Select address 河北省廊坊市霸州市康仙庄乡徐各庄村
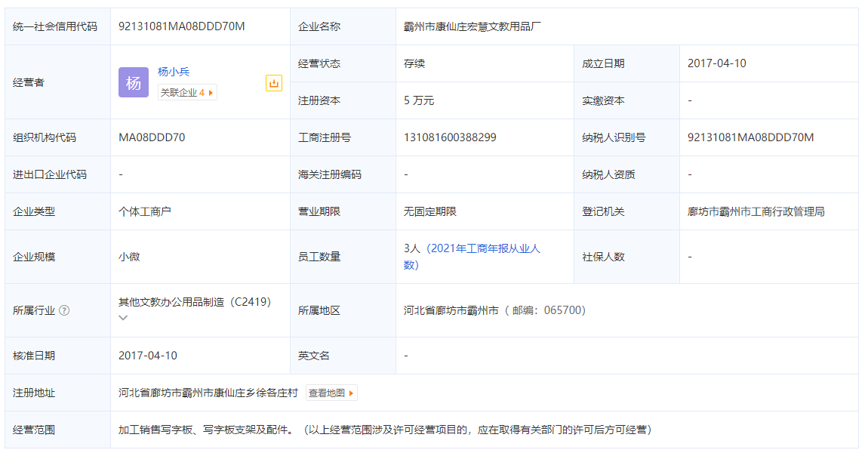The width and height of the screenshot is (868, 456). (208, 393)
